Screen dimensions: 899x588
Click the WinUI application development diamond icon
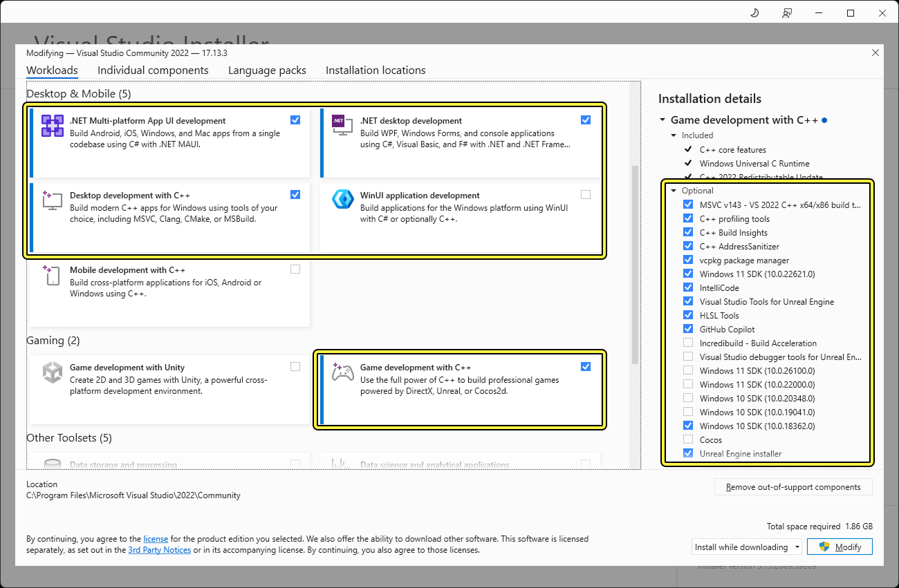click(342, 199)
